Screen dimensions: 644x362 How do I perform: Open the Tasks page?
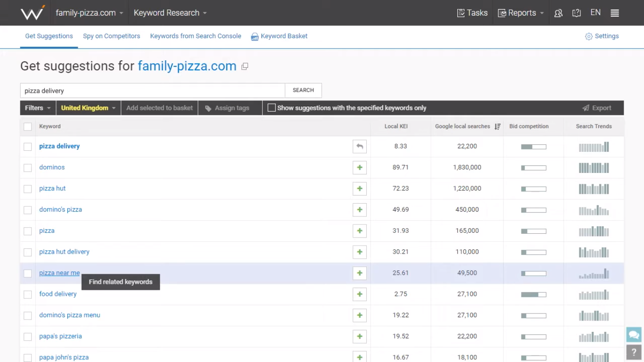pos(472,13)
